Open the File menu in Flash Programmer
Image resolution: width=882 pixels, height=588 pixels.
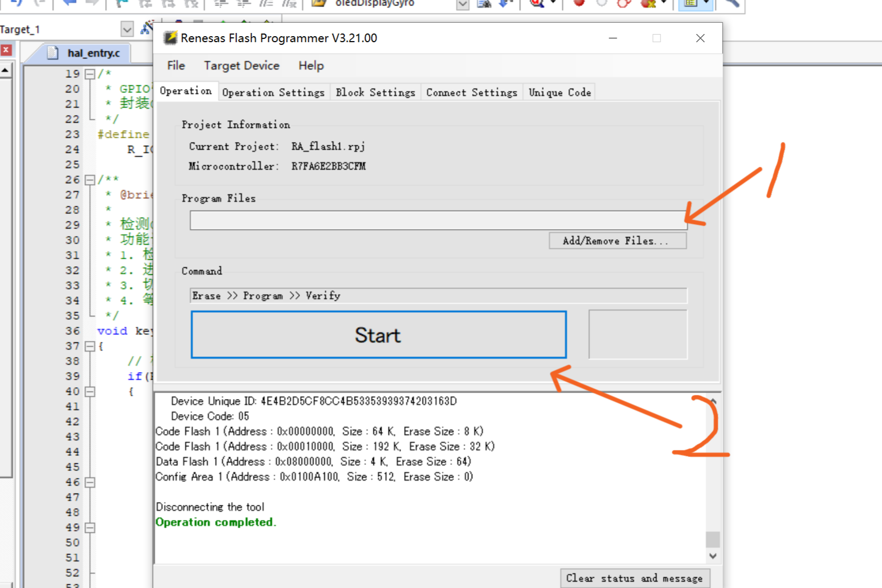point(176,65)
